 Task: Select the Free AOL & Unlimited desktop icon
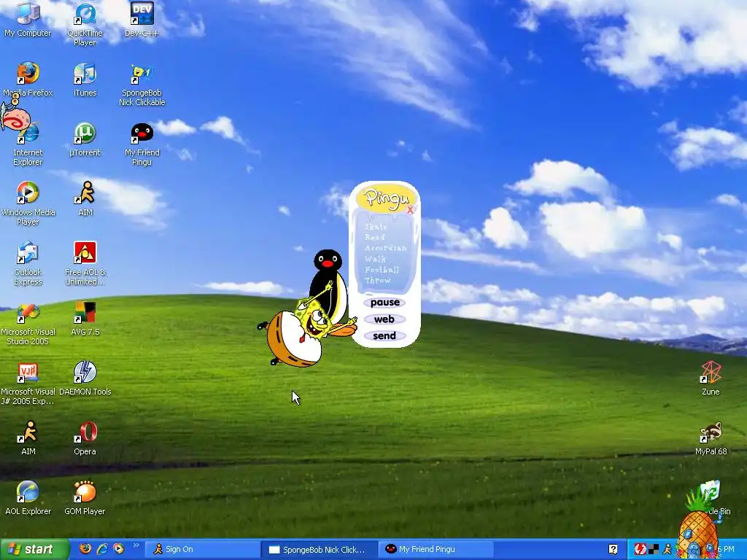click(85, 263)
